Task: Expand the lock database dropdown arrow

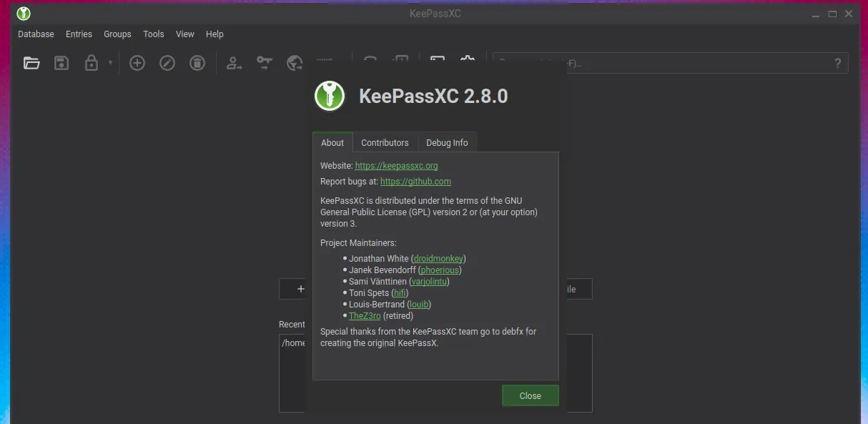Action: coord(110,63)
